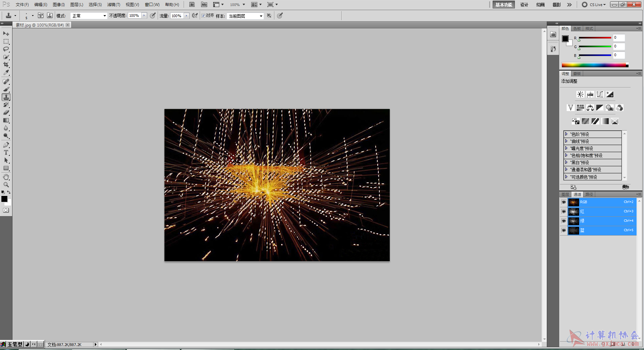This screenshot has height=350, width=644.
Task: Select the Rectangular Marquee tool
Action: pos(6,41)
